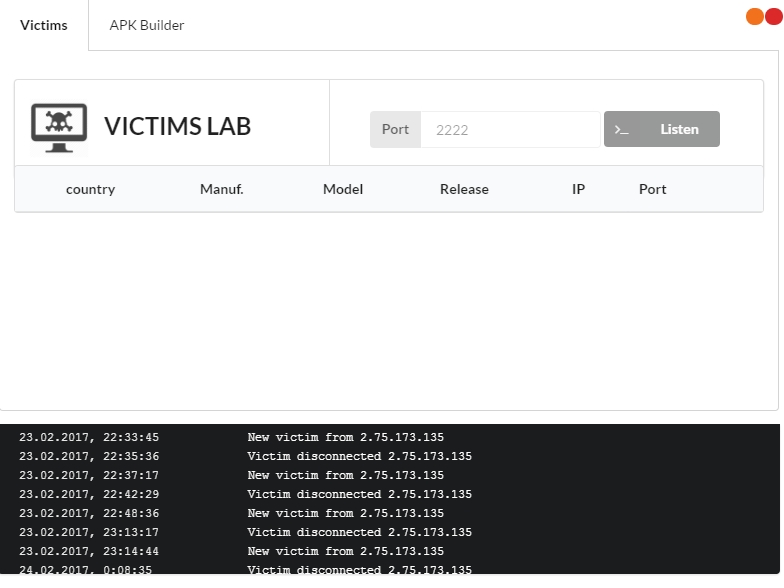The image size is (784, 588).
Task: Select the IP column header
Action: pyautogui.click(x=578, y=189)
